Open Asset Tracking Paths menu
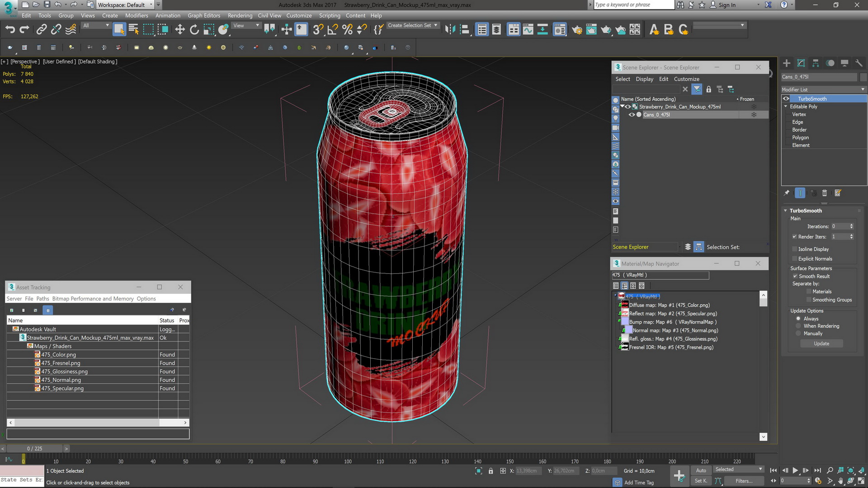 [x=42, y=299]
